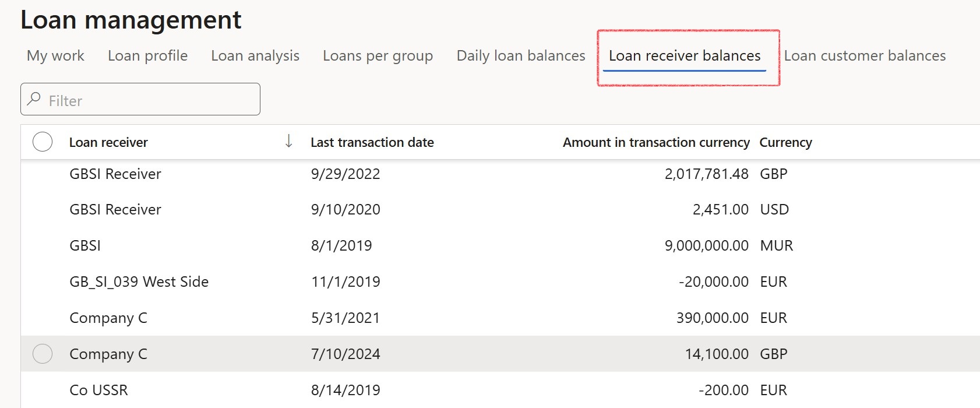Switch to the Loan customer balances tab
This screenshot has width=980, height=408.
(865, 56)
